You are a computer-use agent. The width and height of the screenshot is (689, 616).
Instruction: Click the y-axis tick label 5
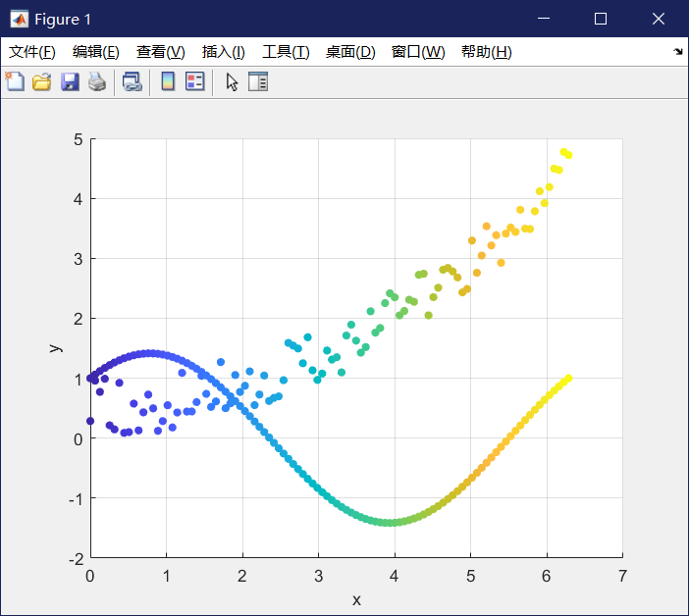pos(79,139)
